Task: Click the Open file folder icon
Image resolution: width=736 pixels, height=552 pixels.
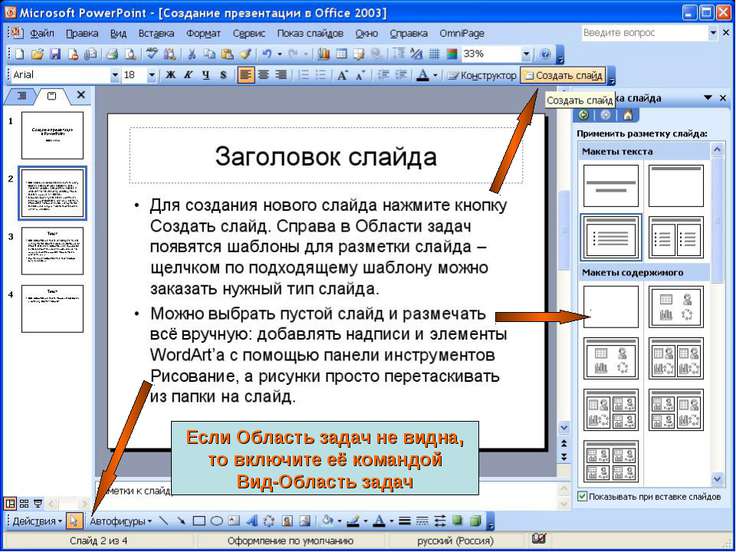Action: point(37,54)
